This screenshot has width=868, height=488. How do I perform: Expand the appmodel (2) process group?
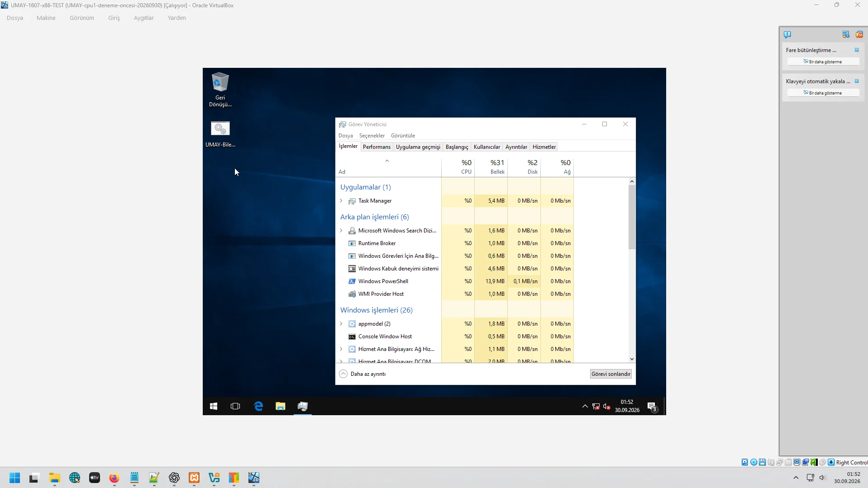[341, 324]
